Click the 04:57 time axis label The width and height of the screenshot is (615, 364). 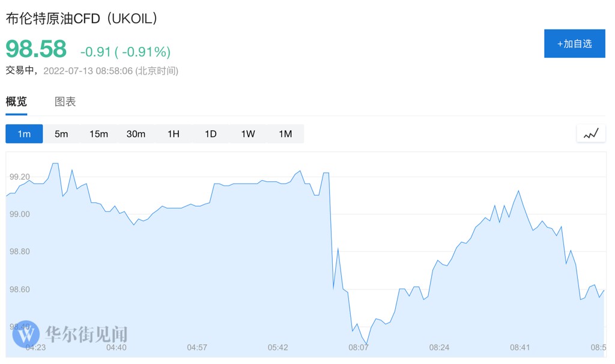pyautogui.click(x=197, y=348)
